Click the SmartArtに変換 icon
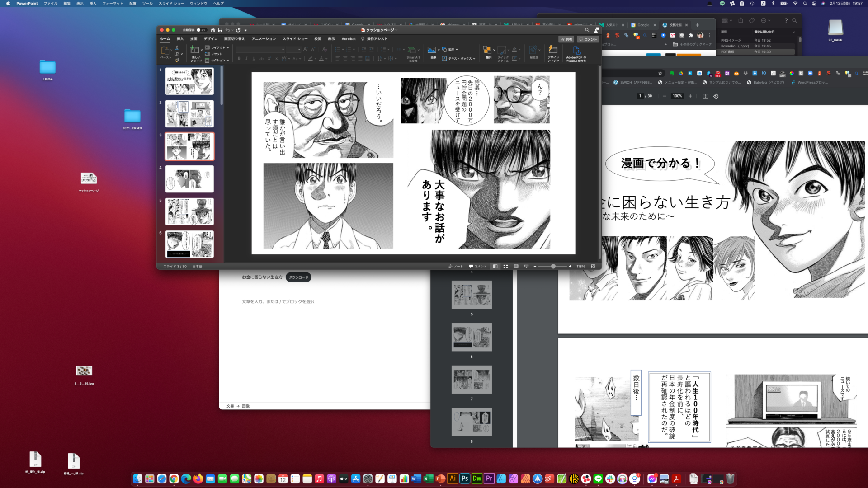Viewport: 868px width, 488px height. pos(412,50)
